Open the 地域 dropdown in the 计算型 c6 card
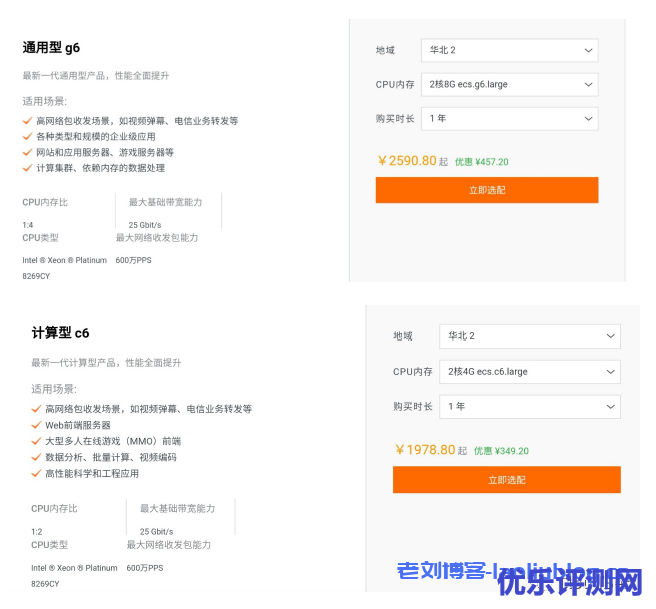 (530, 336)
